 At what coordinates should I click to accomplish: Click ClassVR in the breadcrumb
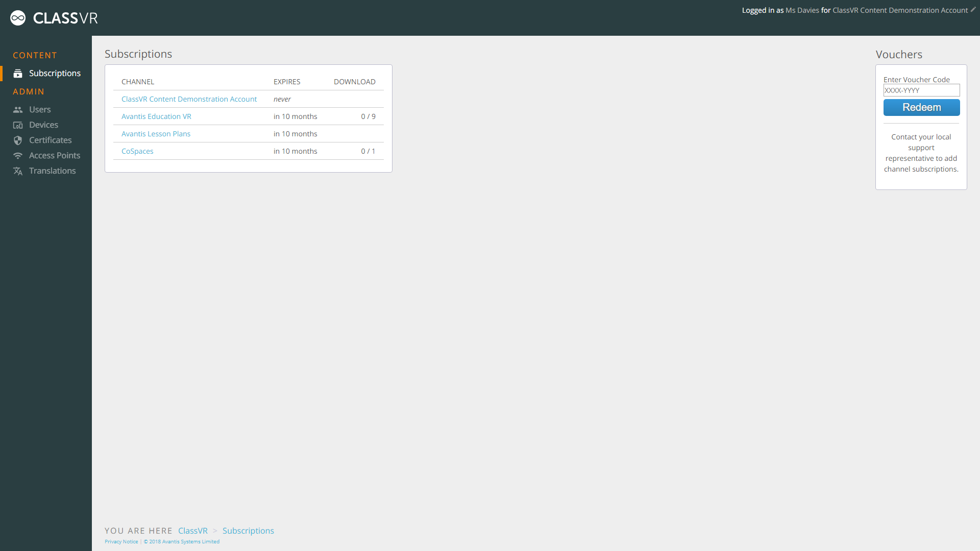pos(193,531)
